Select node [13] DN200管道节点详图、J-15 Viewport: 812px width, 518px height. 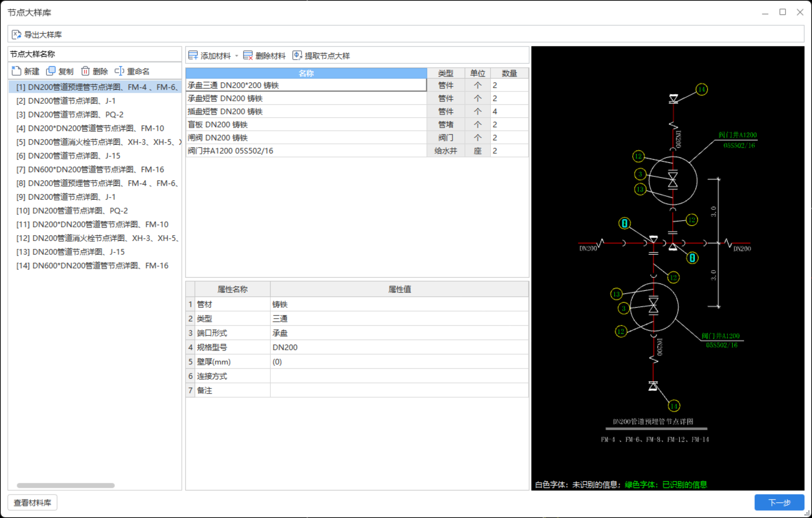click(x=95, y=252)
